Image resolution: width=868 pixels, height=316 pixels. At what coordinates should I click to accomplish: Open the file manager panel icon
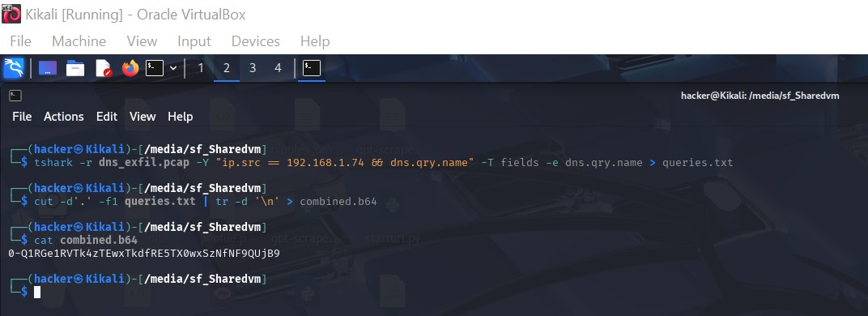point(75,68)
